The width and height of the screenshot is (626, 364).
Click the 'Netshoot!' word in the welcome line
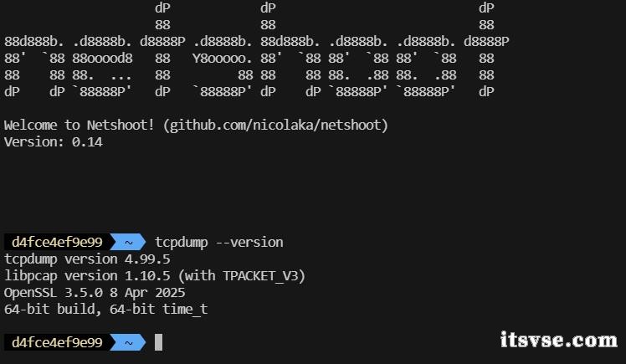[121, 126]
